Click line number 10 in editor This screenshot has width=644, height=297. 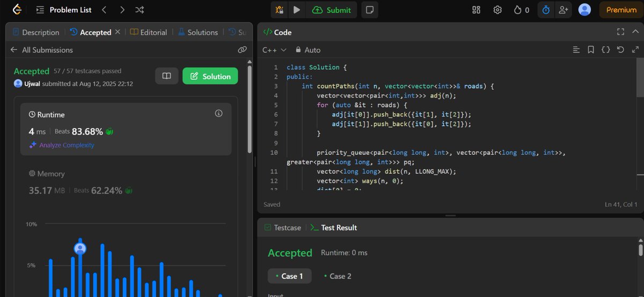pyautogui.click(x=274, y=153)
